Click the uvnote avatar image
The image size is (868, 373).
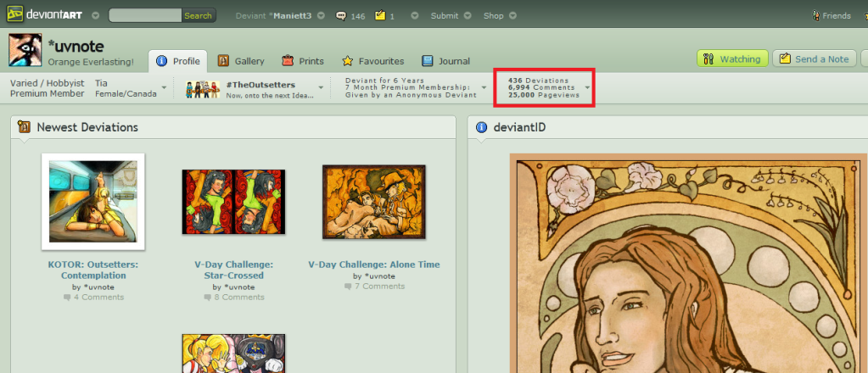tap(25, 50)
